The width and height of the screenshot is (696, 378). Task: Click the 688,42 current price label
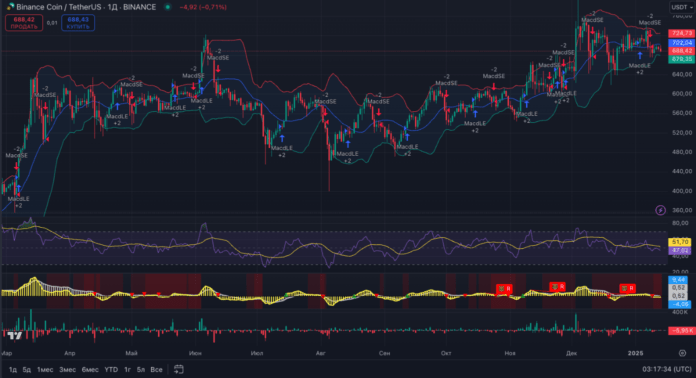(681, 51)
